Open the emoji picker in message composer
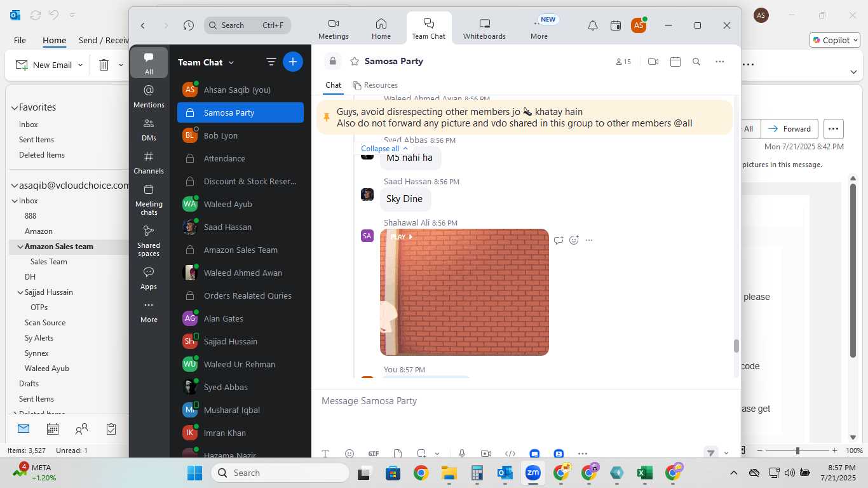 349,454
